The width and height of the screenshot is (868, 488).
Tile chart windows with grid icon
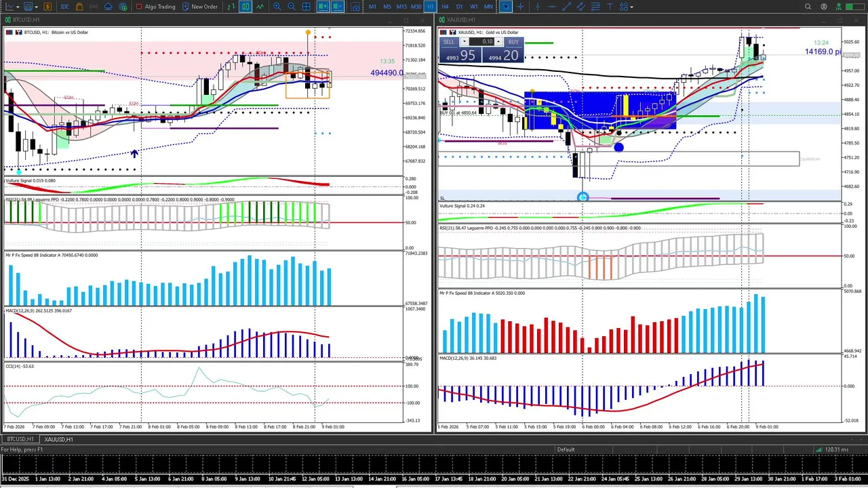pyautogui.click(x=307, y=7)
